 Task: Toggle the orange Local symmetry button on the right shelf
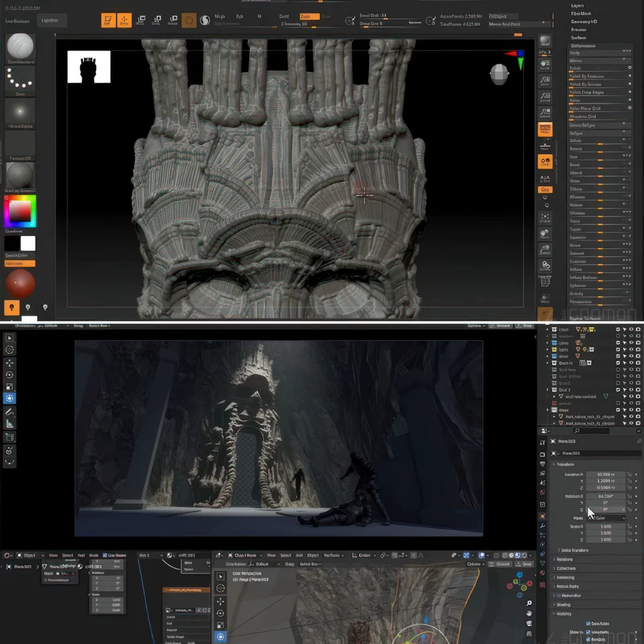click(545, 162)
